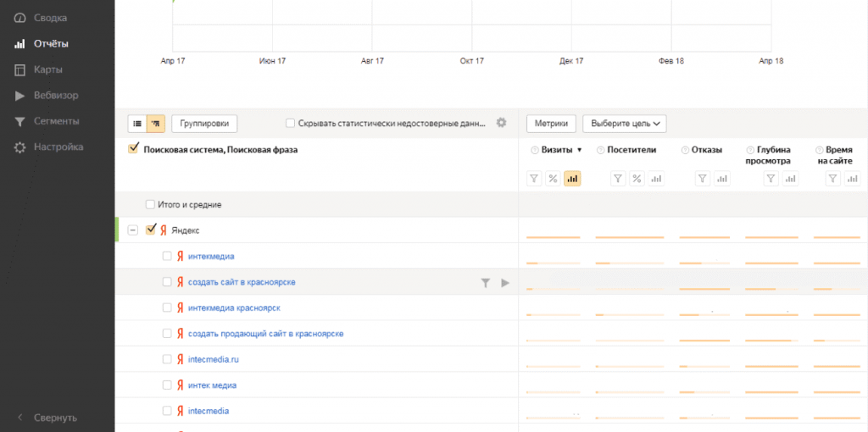This screenshot has width=868, height=432.
Task: Click Визиты sort arrow
Action: coord(580,151)
